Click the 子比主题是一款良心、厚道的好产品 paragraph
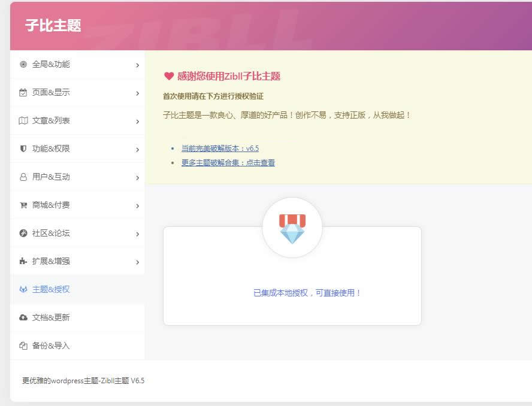Screen dimensions: 532x406 point(287,116)
